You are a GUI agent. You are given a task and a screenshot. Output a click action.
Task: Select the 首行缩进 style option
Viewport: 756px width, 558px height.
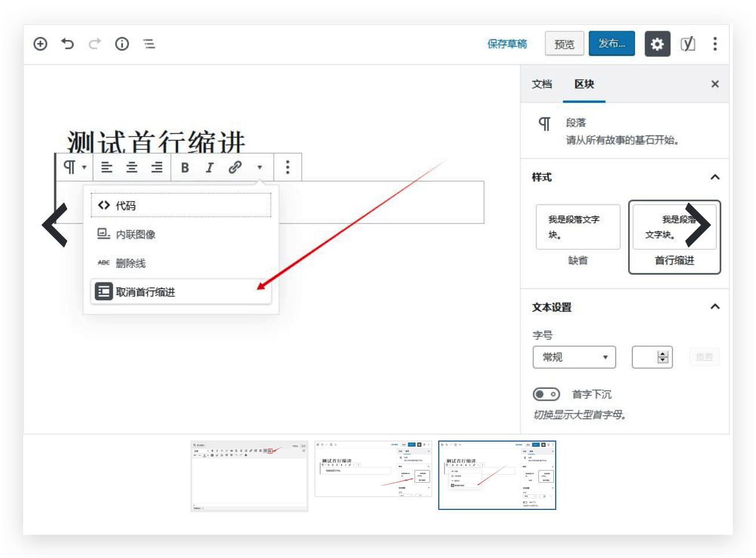tap(674, 237)
